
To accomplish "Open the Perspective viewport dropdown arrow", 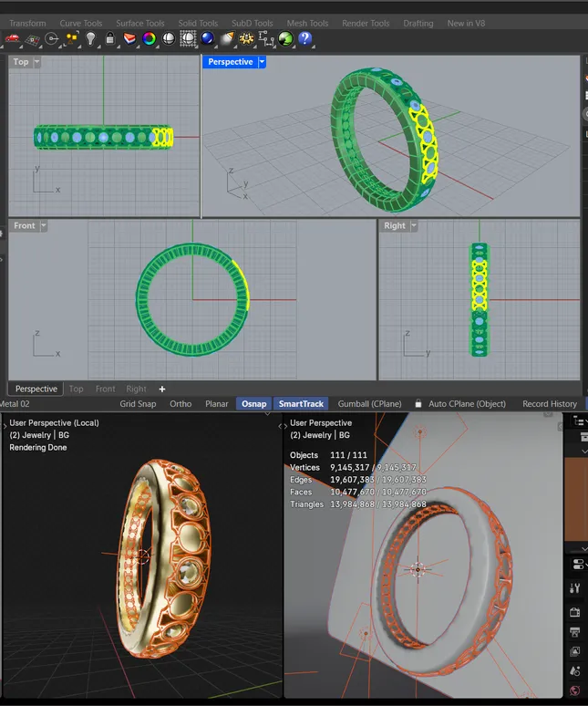I will coord(262,62).
